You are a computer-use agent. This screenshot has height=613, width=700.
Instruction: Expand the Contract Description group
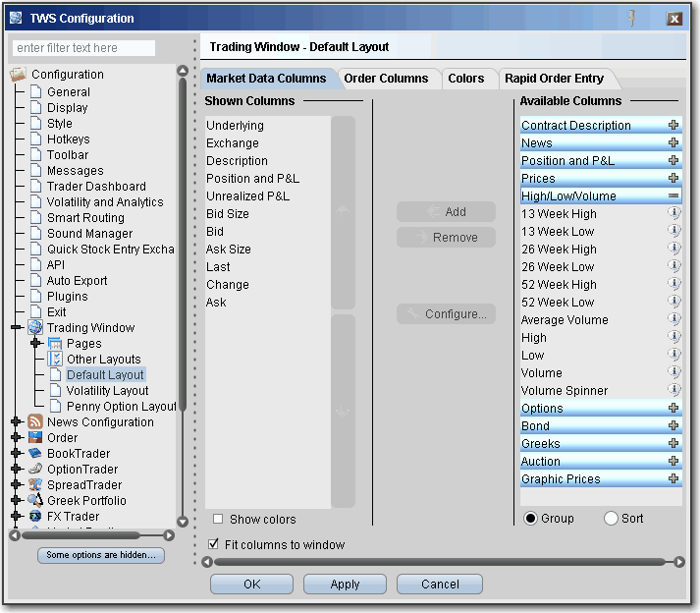tap(673, 125)
